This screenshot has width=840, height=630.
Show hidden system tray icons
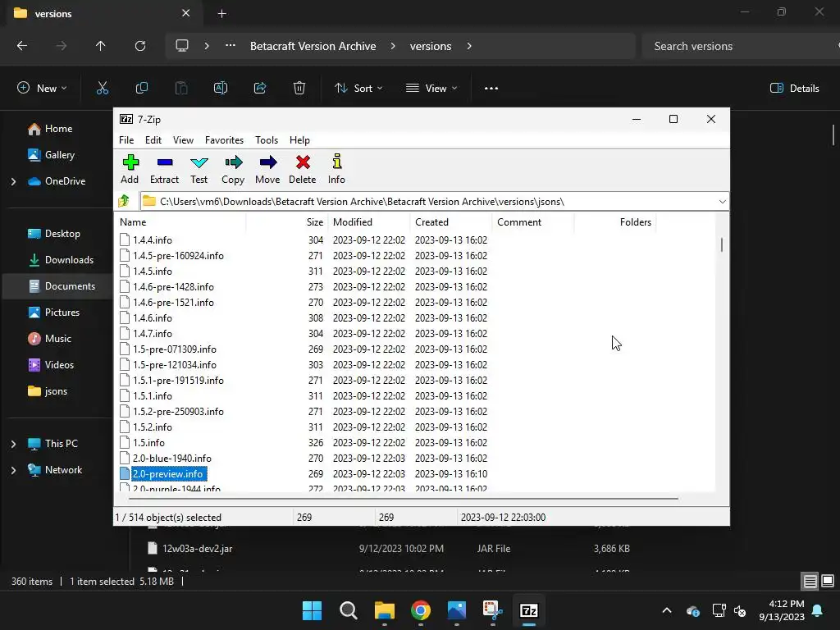click(x=667, y=610)
